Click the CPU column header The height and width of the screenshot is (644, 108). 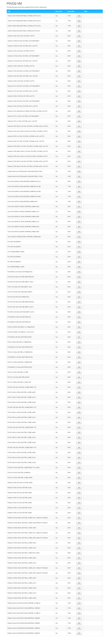9,11
